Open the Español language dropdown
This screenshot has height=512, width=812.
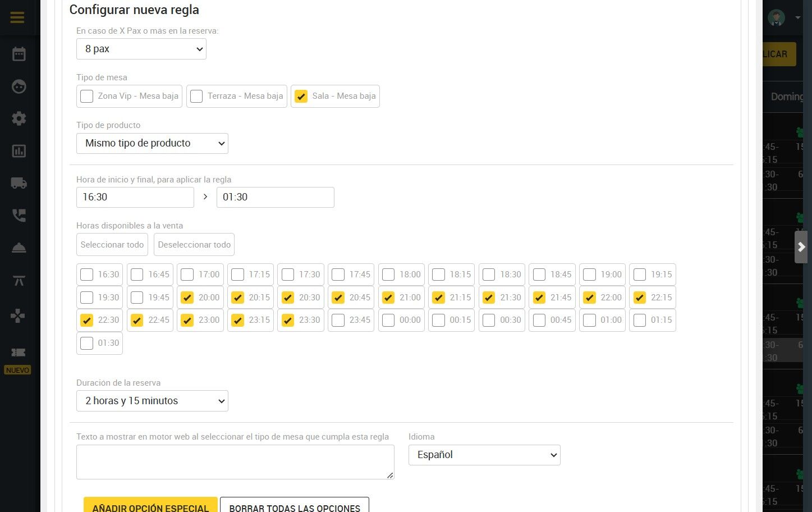(484, 455)
